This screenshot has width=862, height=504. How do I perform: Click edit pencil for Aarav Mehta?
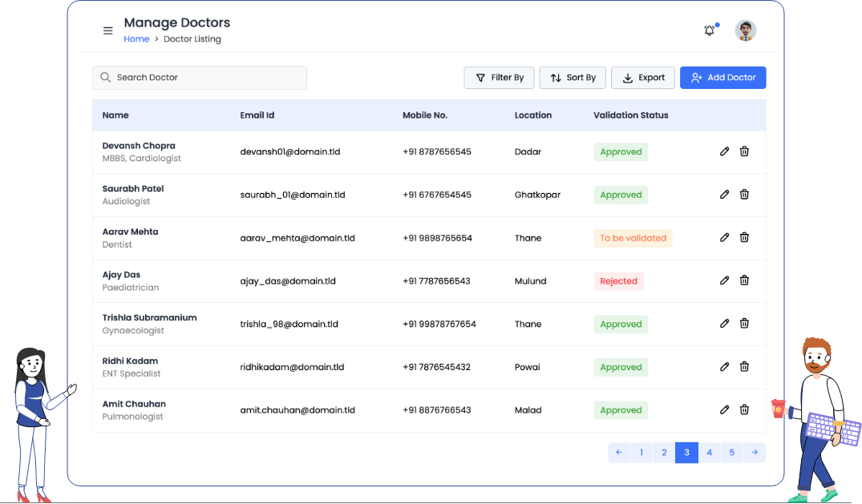click(x=725, y=237)
